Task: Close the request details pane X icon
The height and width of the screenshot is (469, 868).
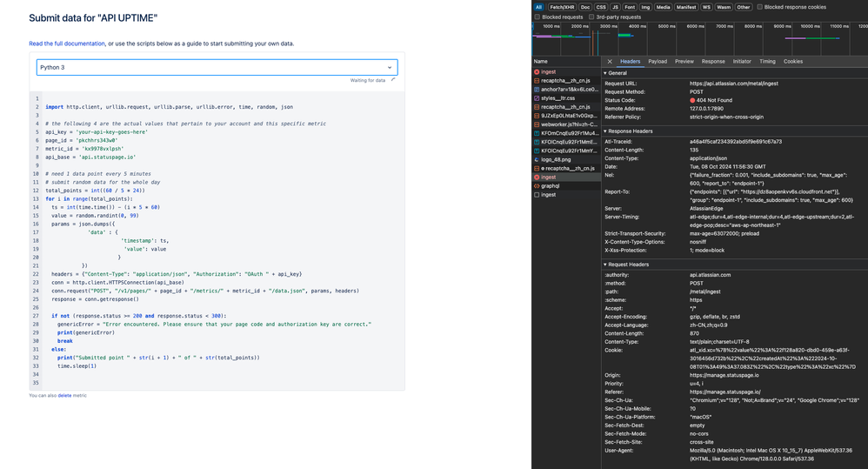Action: coord(610,62)
